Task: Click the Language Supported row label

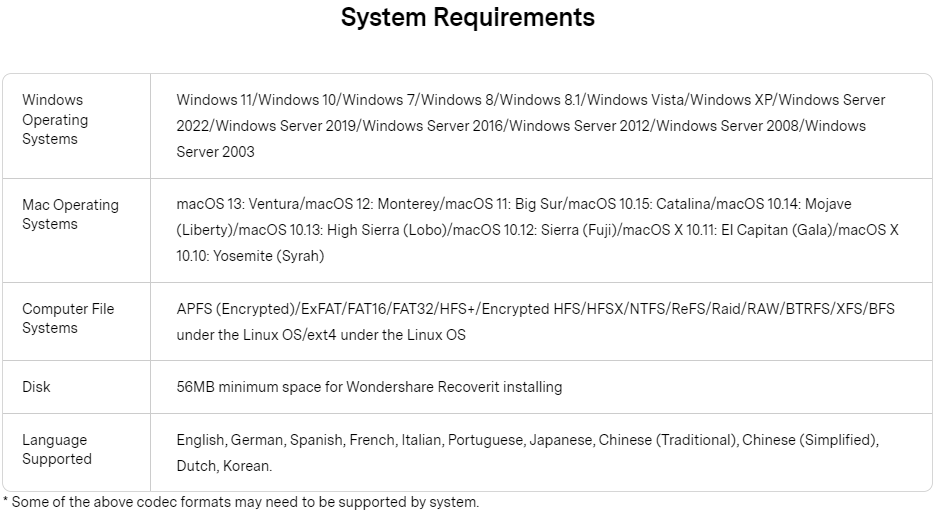Action: click(x=57, y=449)
